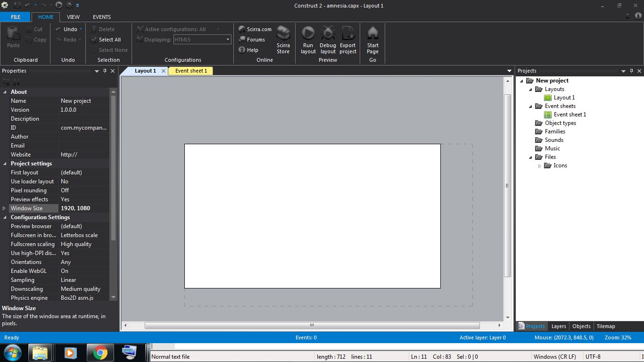
Task: Open Properties panel options arrow
Action: 97,71
